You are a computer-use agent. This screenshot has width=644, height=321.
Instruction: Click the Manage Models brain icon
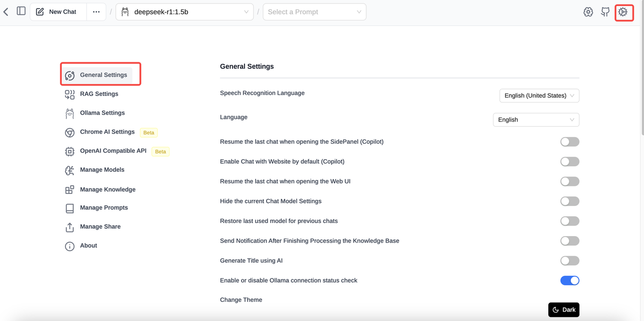tap(69, 170)
